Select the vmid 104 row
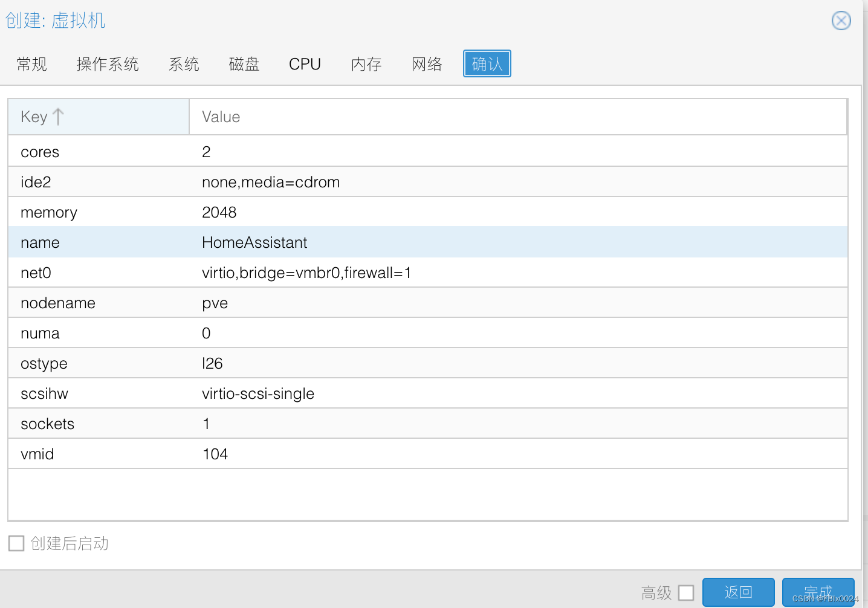This screenshot has height=608, width=868. pyautogui.click(x=427, y=454)
